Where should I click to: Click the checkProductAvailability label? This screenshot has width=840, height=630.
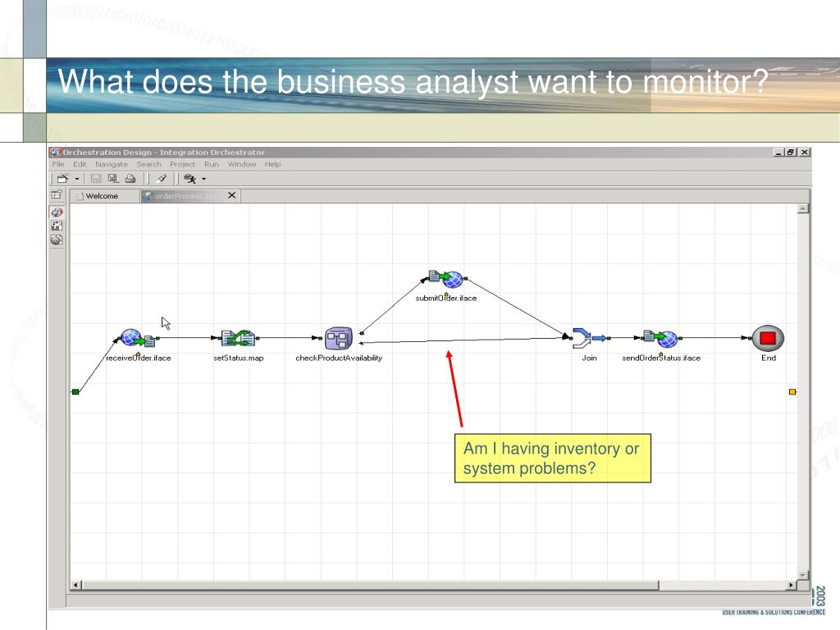point(339,358)
